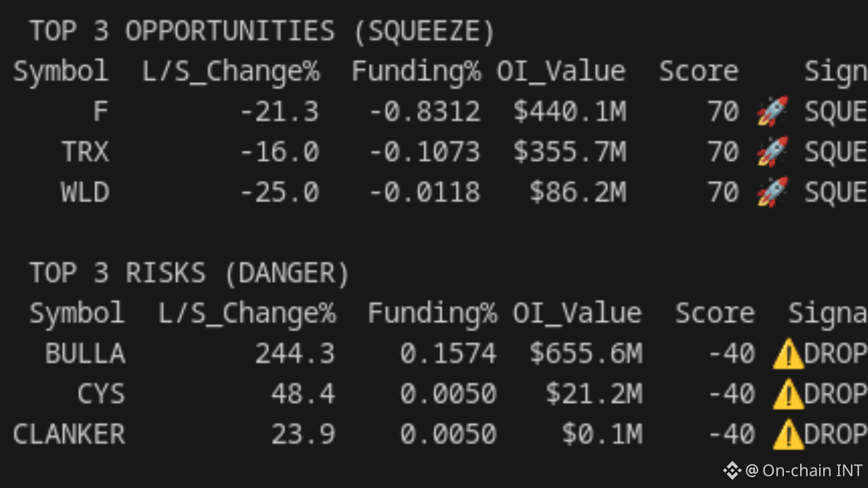Click the TOP 3 RISKS (DANGER) heading
868x488 pixels.
(x=189, y=273)
